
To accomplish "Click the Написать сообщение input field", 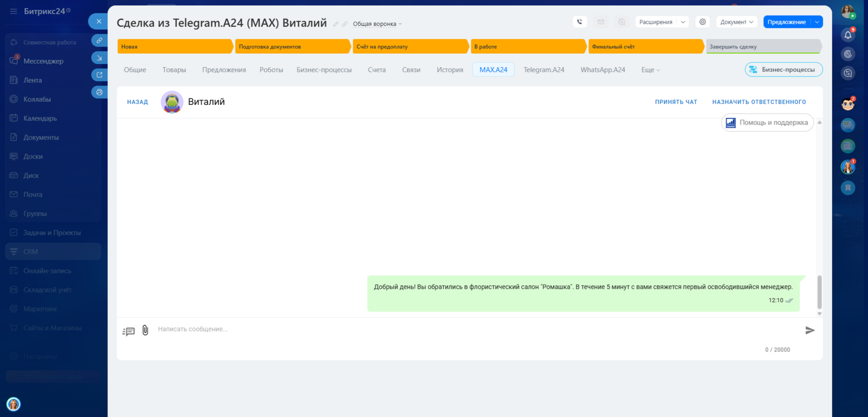I will click(x=477, y=329).
